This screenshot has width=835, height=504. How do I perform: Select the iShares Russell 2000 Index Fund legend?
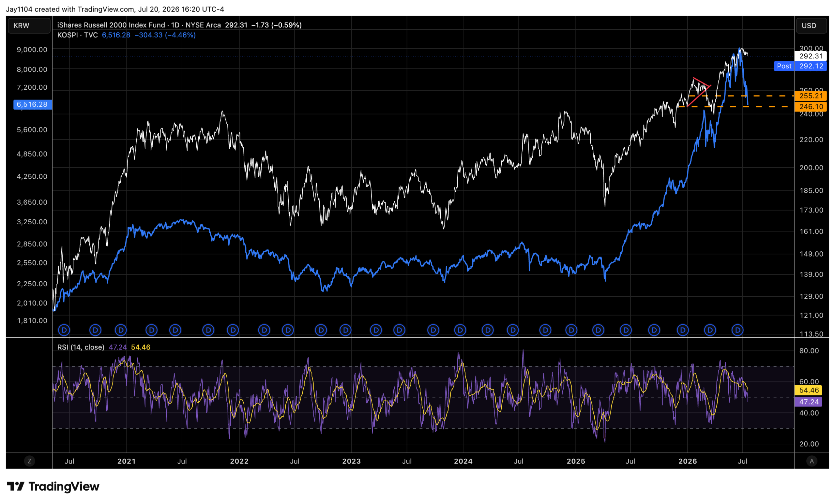pos(139,25)
